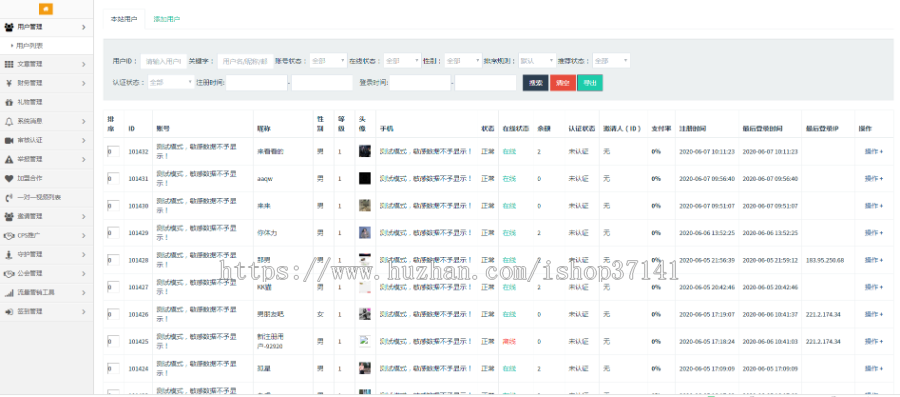Focus the 关键字 keyword input field
The width and height of the screenshot is (900, 397).
pos(245,60)
